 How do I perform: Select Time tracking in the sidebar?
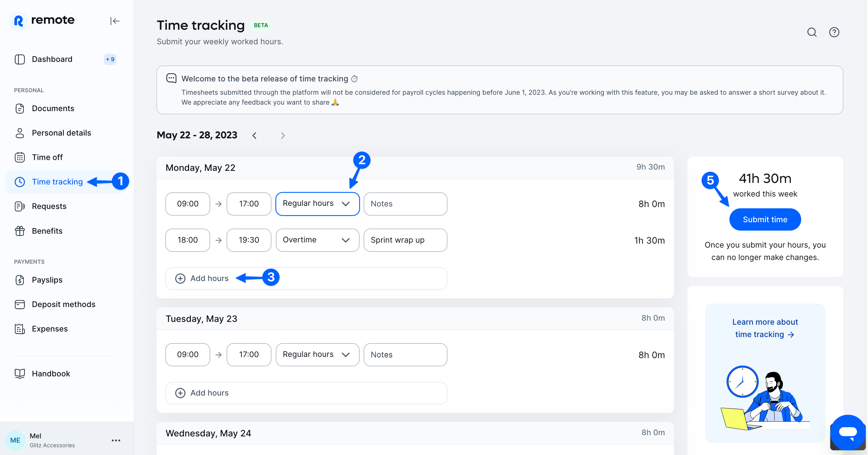pos(57,182)
